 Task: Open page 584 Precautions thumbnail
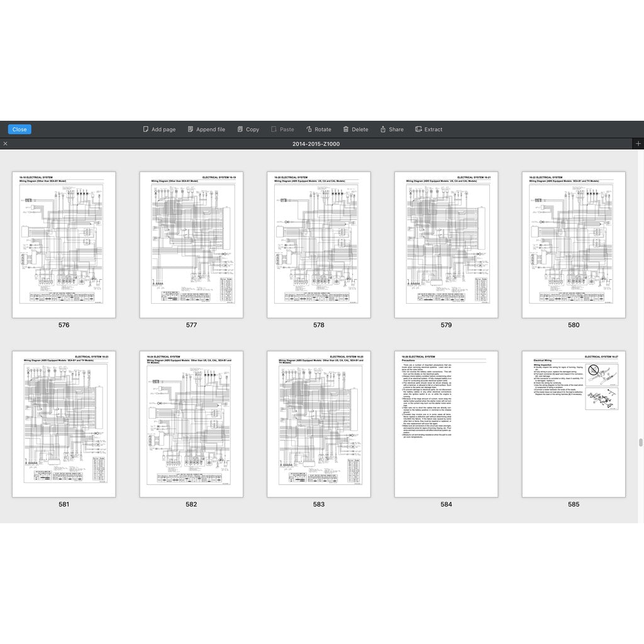[446, 424]
